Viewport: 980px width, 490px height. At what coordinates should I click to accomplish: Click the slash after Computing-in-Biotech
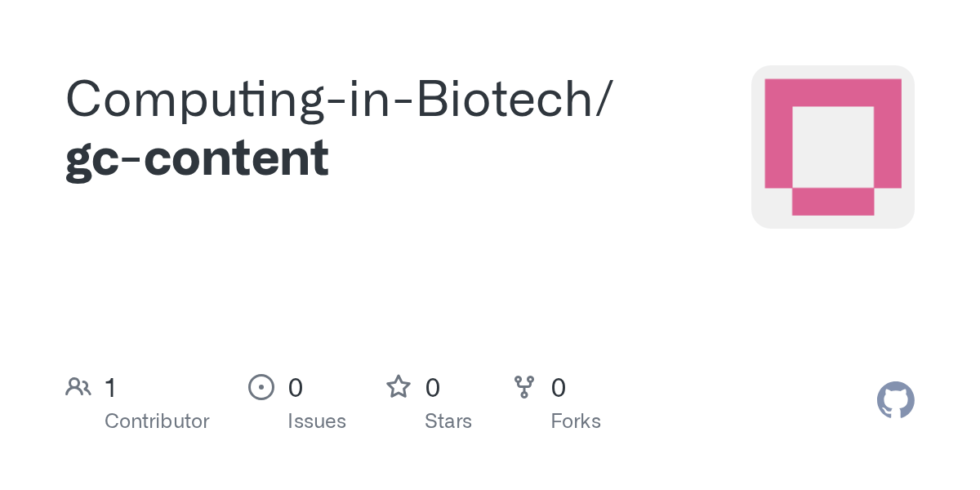(603, 101)
